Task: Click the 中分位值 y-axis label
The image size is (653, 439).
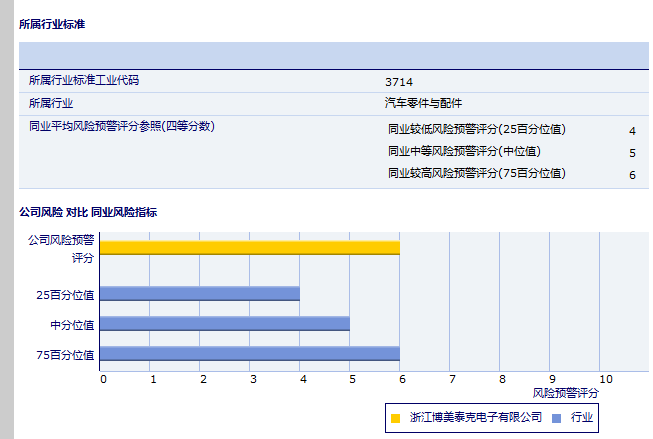Action: [72, 325]
